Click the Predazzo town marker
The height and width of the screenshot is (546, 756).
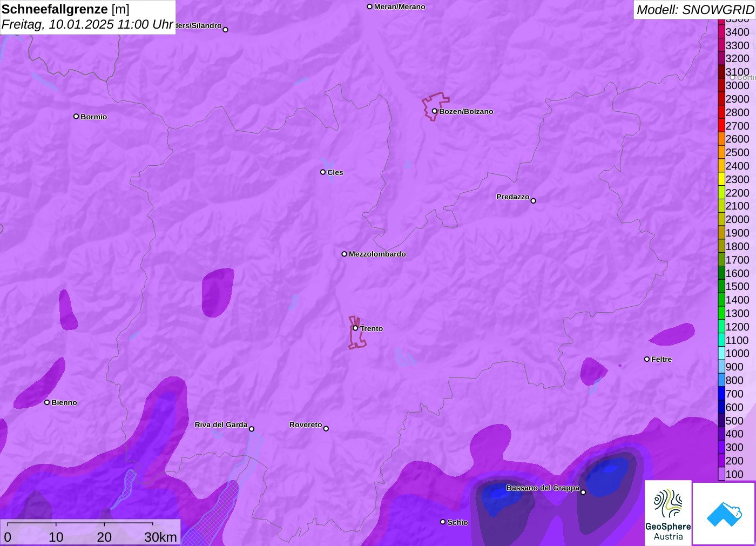click(534, 201)
